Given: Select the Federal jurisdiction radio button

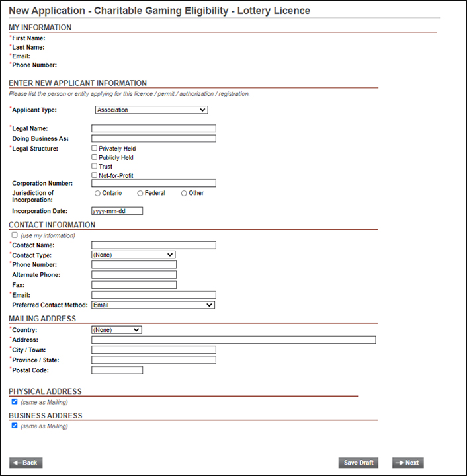Looking at the screenshot, I should [x=140, y=193].
